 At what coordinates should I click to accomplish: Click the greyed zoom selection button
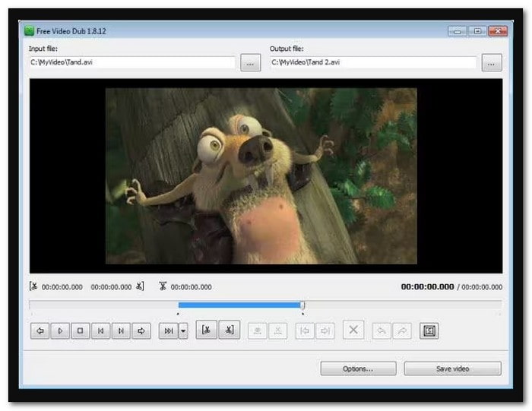click(x=258, y=330)
